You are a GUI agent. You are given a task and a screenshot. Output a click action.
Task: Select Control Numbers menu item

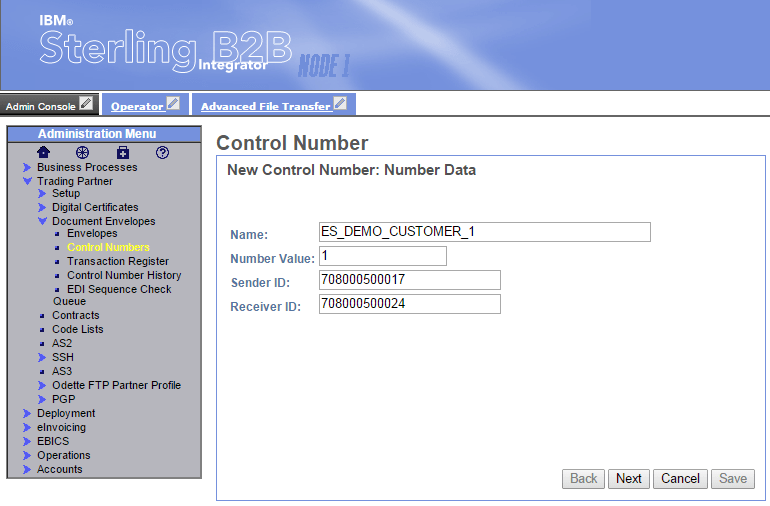click(x=109, y=247)
